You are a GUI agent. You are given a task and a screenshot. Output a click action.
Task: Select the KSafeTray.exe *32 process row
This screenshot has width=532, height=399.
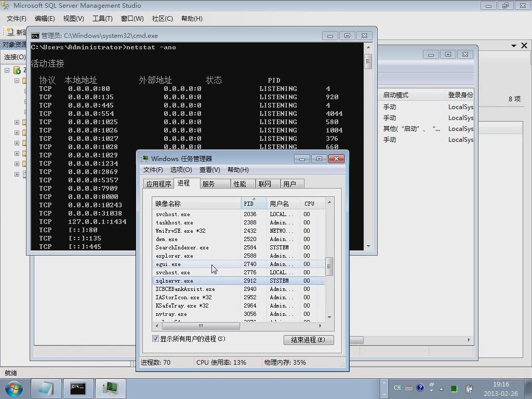coord(239,305)
